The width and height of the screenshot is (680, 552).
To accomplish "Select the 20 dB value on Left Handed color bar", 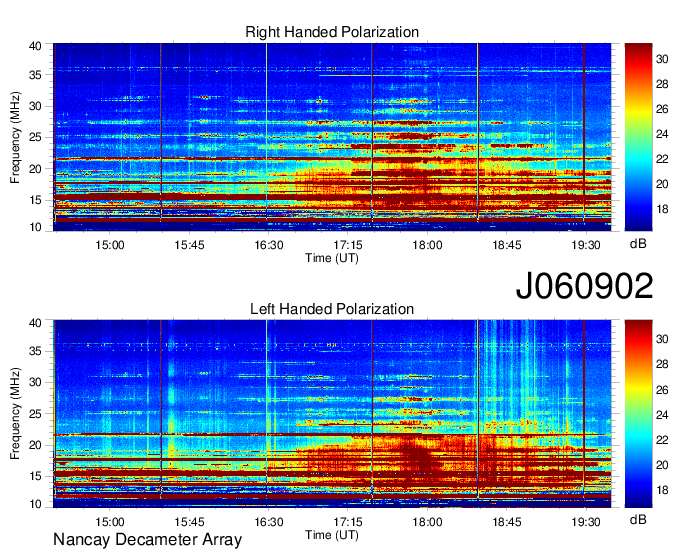I will (x=662, y=465).
